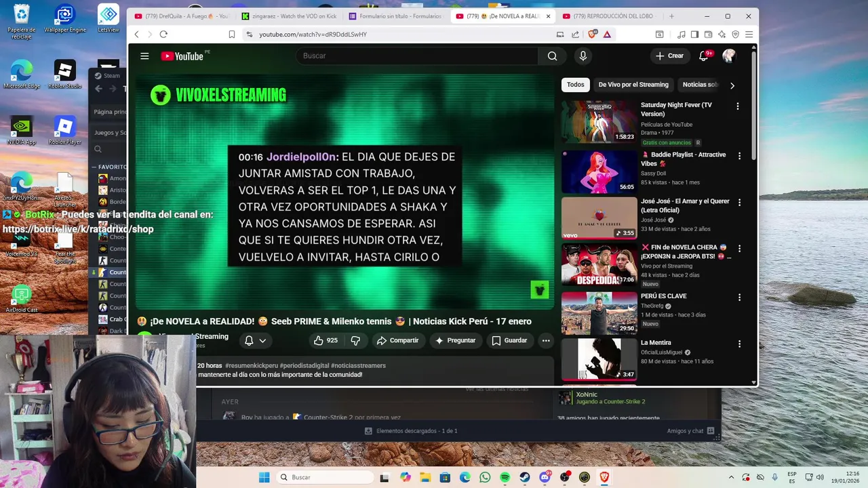Viewport: 868px width, 488px height.
Task: Open more actions menu below the video
Action: [546, 340]
